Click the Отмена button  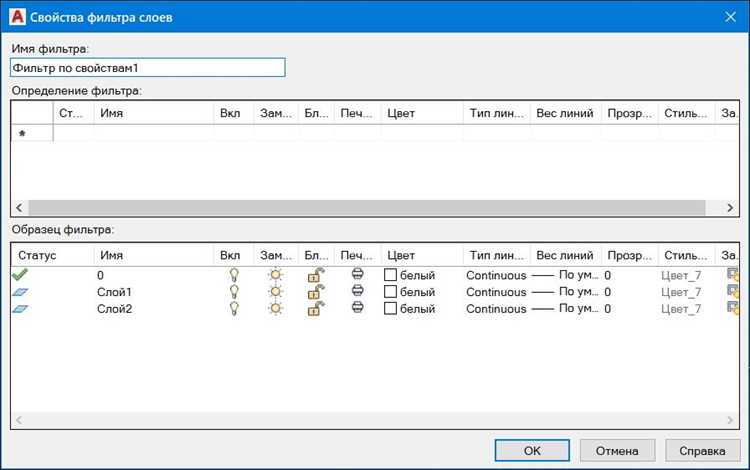(617, 450)
